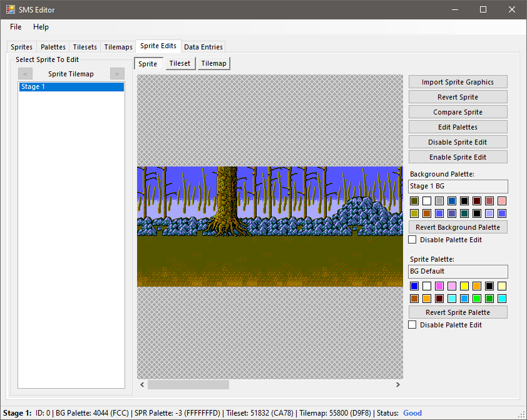Pick the blue swatch in sprite palette
Screen dimensions: 527x420
pyautogui.click(x=414, y=286)
